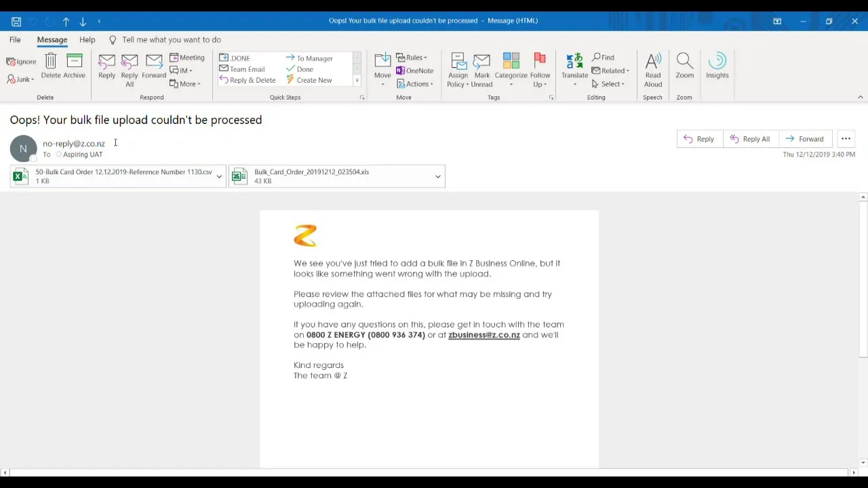The width and height of the screenshot is (868, 488).
Task: Open Quick Steps dialog launcher
Action: (362, 98)
